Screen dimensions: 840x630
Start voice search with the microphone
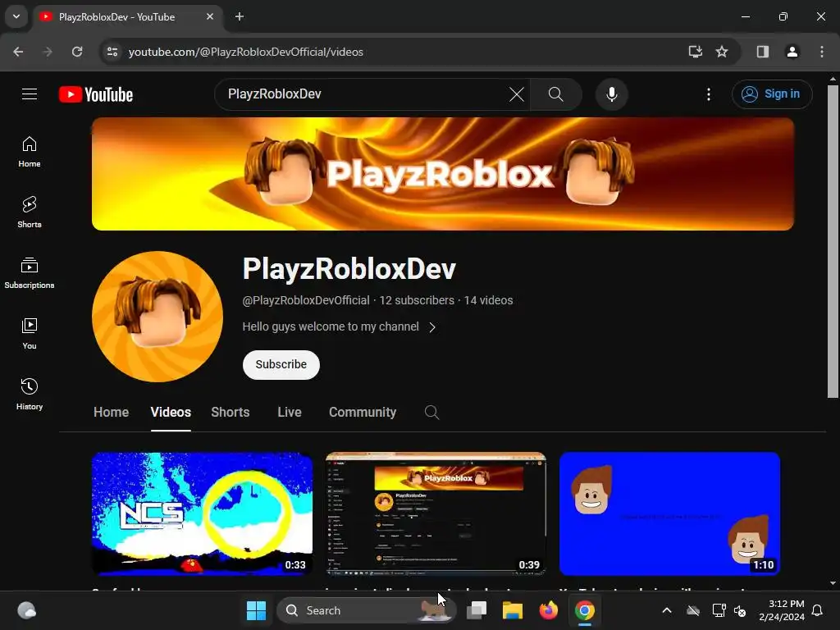coord(611,94)
